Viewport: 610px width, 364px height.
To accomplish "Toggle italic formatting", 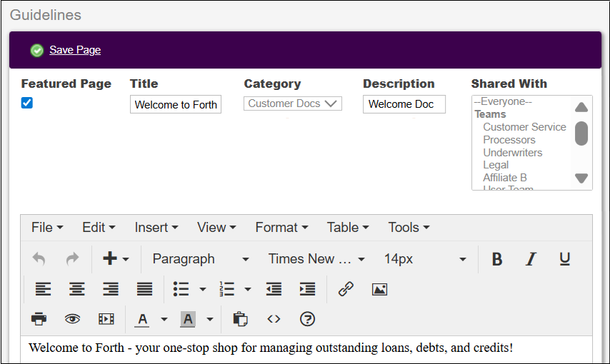I will [531, 259].
